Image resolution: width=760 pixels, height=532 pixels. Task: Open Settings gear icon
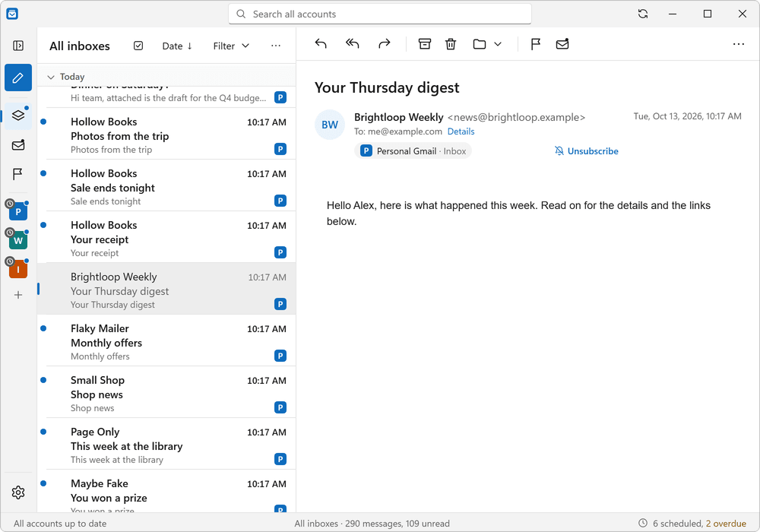18,492
